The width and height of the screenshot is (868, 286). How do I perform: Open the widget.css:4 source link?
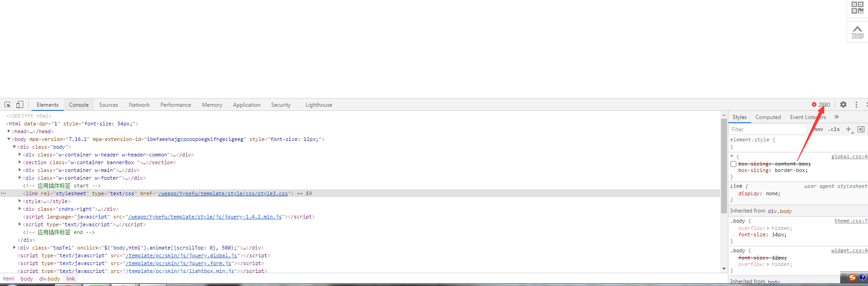[849, 250]
